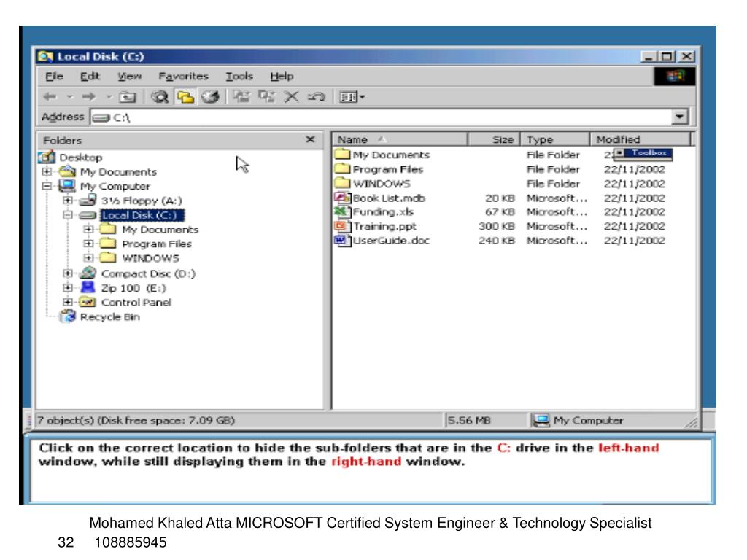Click the Back arrow toolbar button
747x560 pixels.
click(50, 97)
